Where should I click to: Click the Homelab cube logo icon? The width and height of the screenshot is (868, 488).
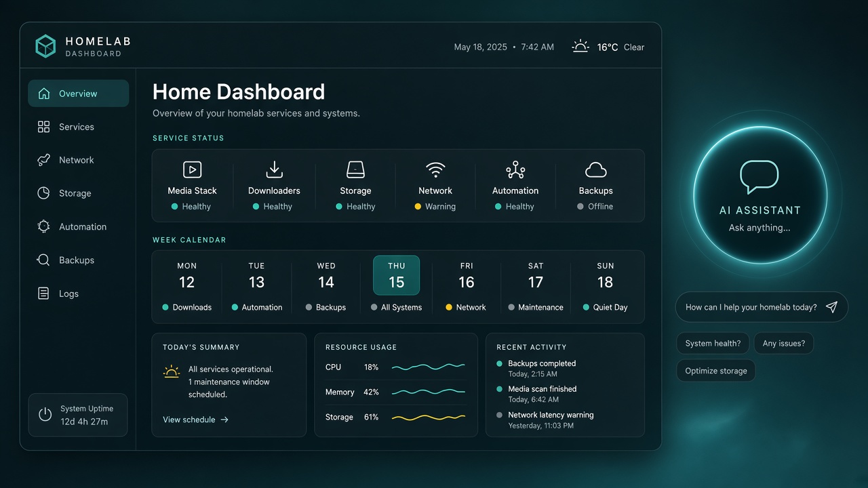45,46
